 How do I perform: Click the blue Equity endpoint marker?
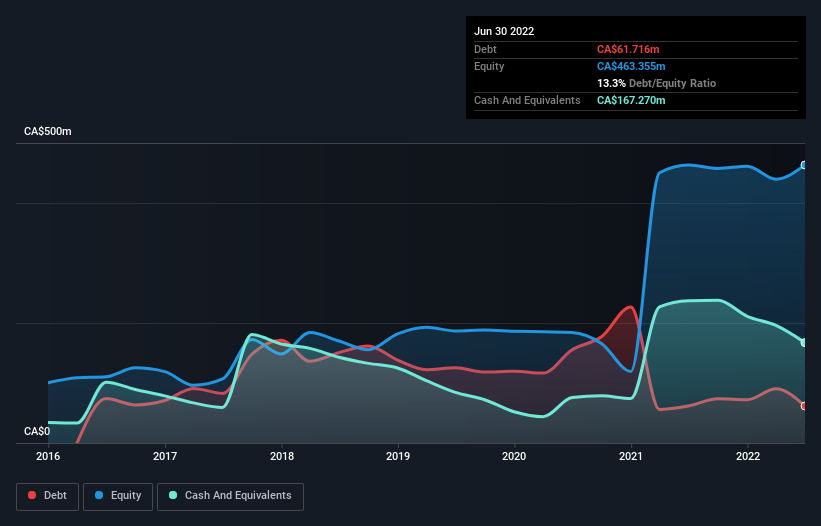[x=804, y=165]
